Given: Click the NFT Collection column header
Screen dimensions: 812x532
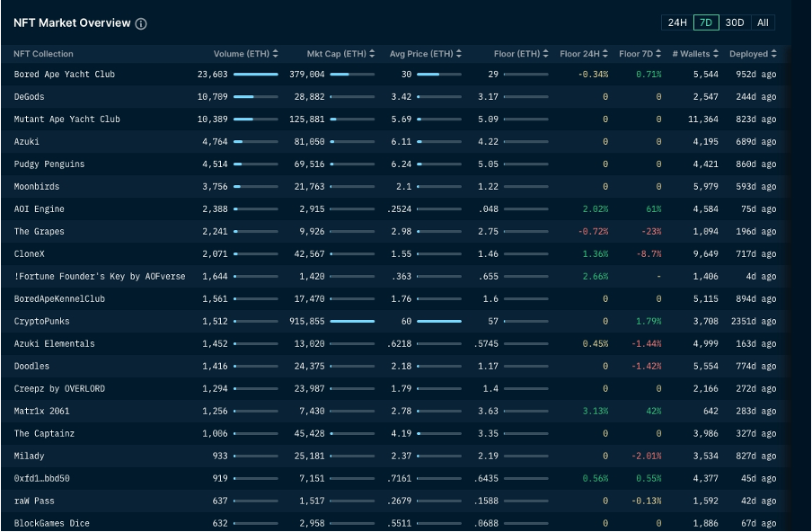Looking at the screenshot, I should (x=43, y=54).
